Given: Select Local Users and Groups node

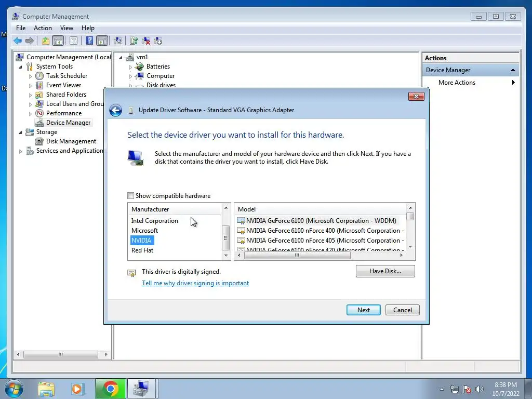Looking at the screenshot, I should click(x=75, y=104).
